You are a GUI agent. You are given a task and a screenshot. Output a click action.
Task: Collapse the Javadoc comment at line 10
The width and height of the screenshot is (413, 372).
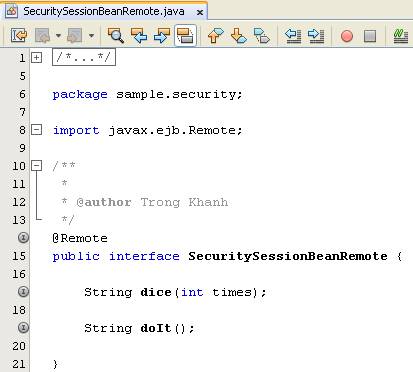(36, 165)
